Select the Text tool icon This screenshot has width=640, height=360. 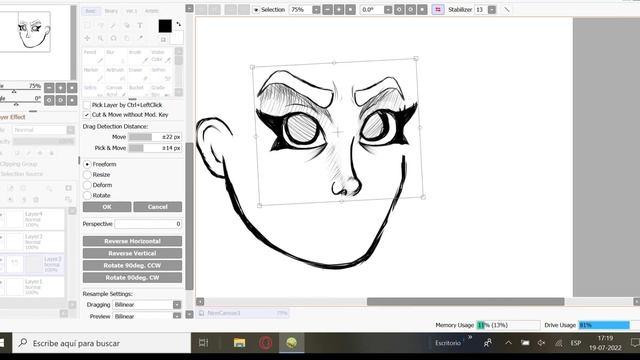coord(140,25)
